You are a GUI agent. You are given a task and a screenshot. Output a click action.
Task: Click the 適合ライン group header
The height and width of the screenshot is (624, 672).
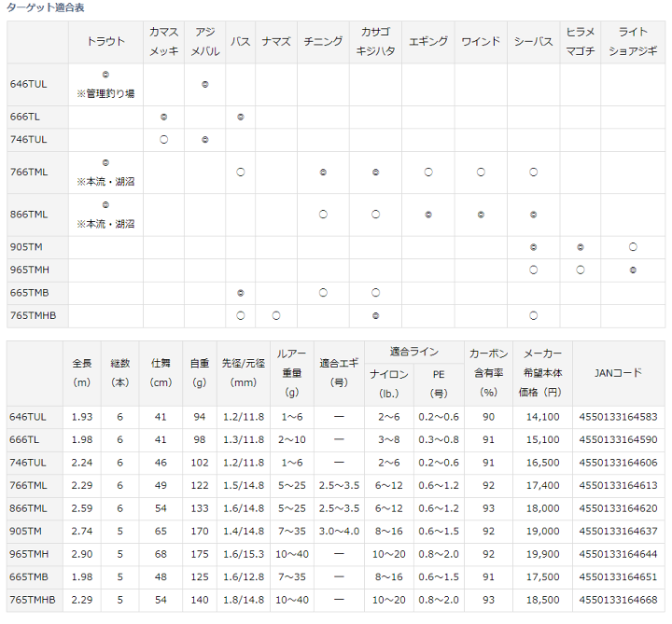click(x=414, y=352)
